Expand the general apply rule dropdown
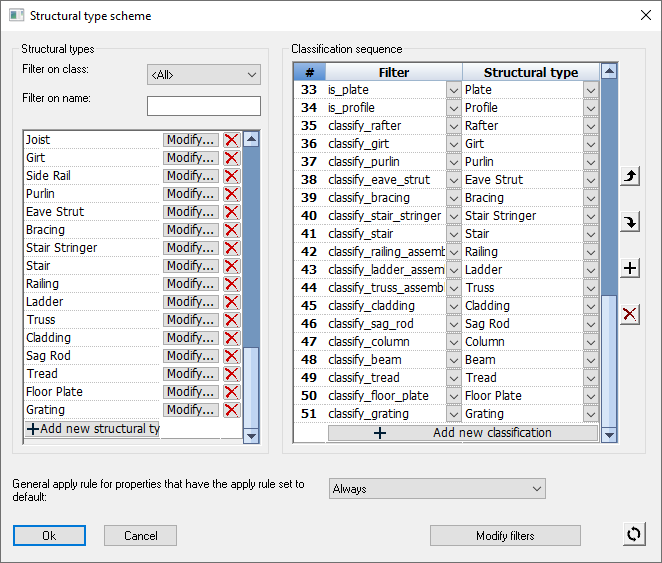The width and height of the screenshot is (662, 563). [437, 489]
